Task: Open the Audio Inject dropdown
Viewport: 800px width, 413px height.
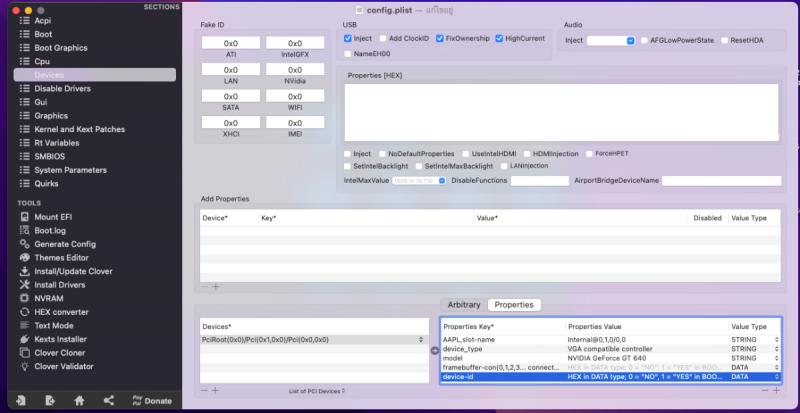Action: (x=611, y=40)
